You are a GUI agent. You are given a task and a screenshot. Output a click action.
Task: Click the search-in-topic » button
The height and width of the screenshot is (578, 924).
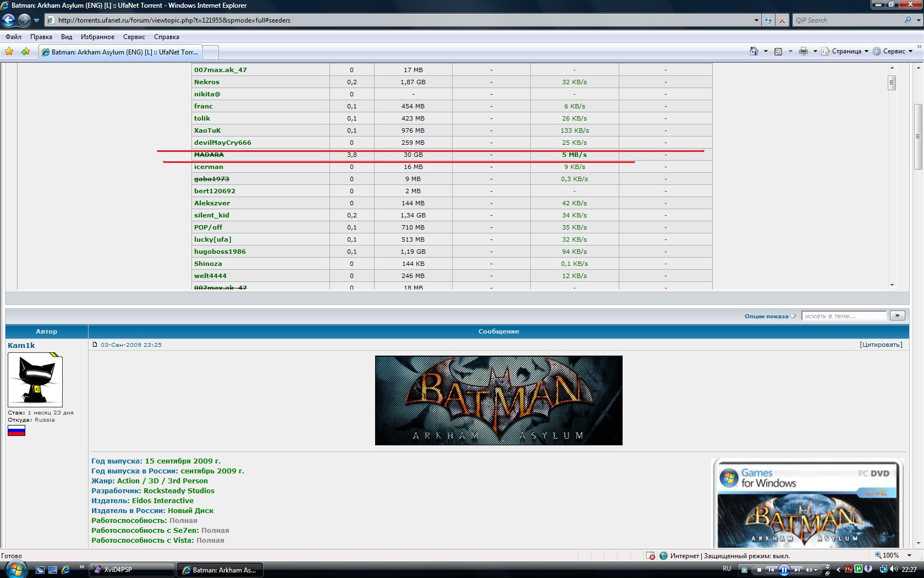coord(897,315)
